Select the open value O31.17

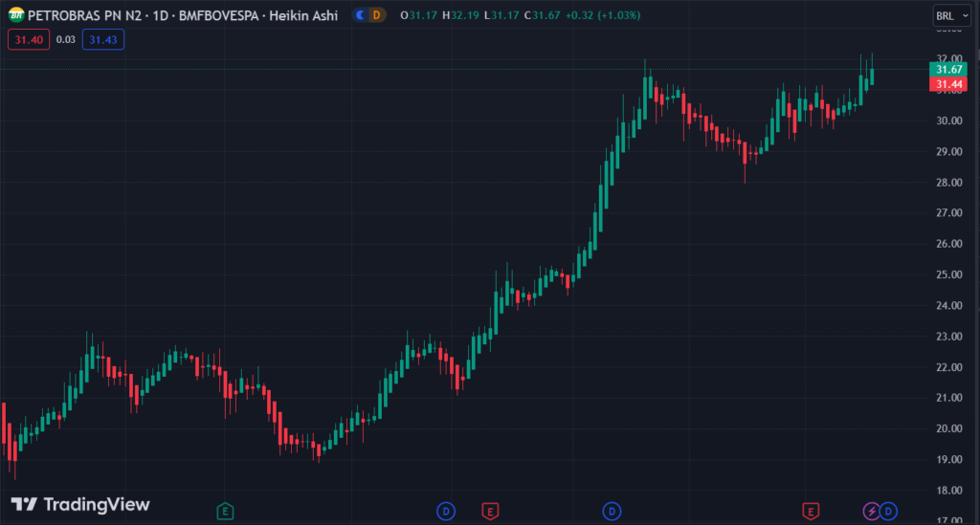point(419,15)
